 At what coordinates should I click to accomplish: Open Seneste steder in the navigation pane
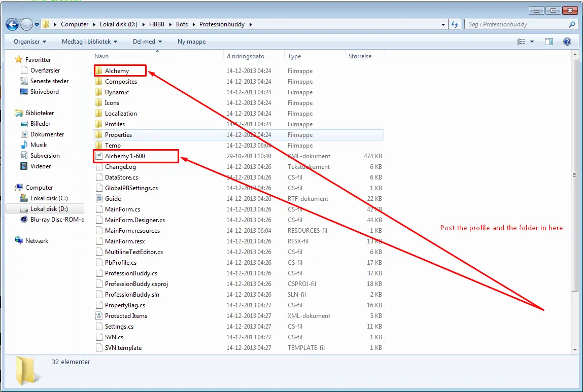(49, 81)
